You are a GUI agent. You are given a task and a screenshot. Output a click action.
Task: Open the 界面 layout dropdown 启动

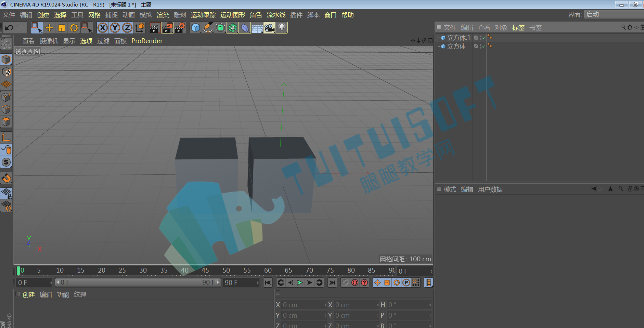[x=614, y=14]
